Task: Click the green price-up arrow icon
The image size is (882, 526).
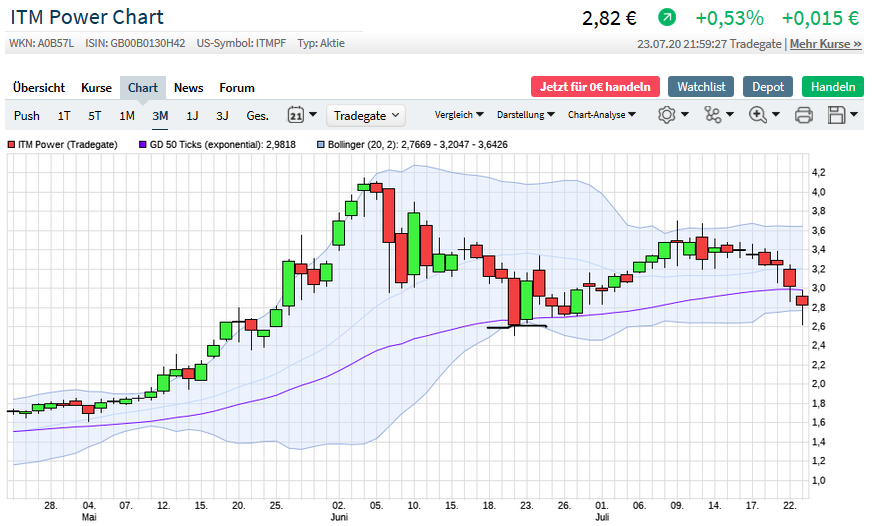Action: pyautogui.click(x=667, y=18)
